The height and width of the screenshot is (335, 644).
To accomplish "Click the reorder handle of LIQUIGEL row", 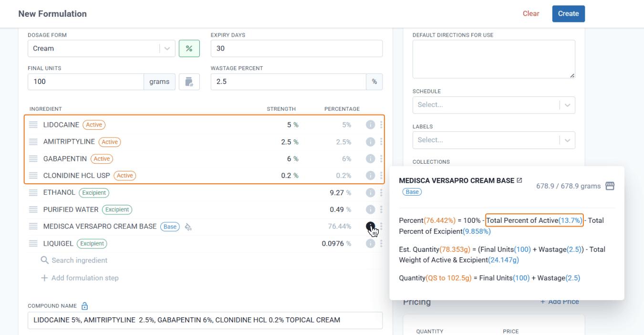I will coord(33,243).
